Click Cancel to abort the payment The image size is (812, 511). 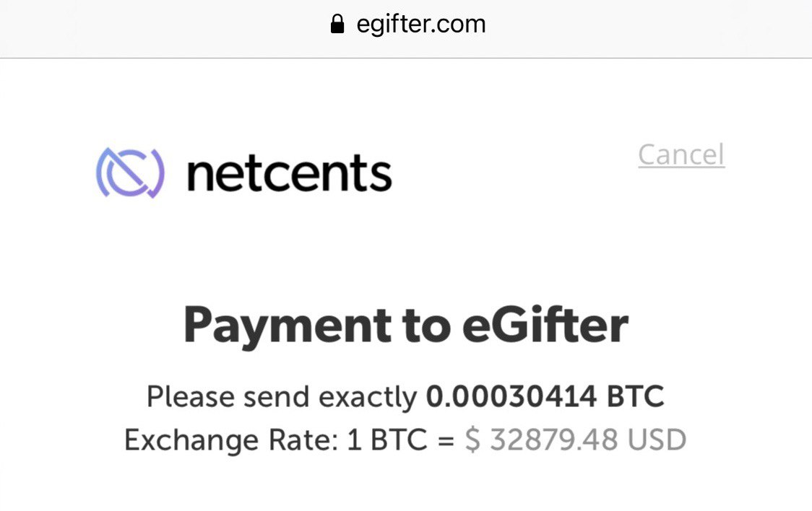coord(681,154)
